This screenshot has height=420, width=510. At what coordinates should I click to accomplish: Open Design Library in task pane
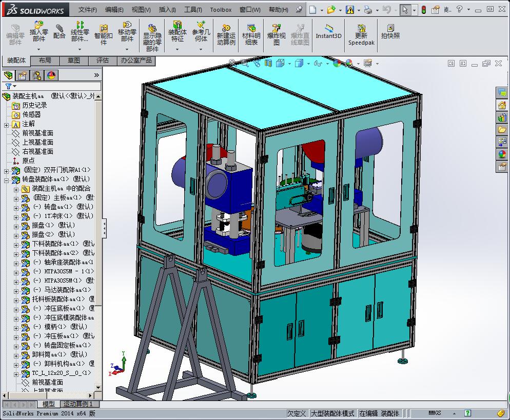point(502,117)
